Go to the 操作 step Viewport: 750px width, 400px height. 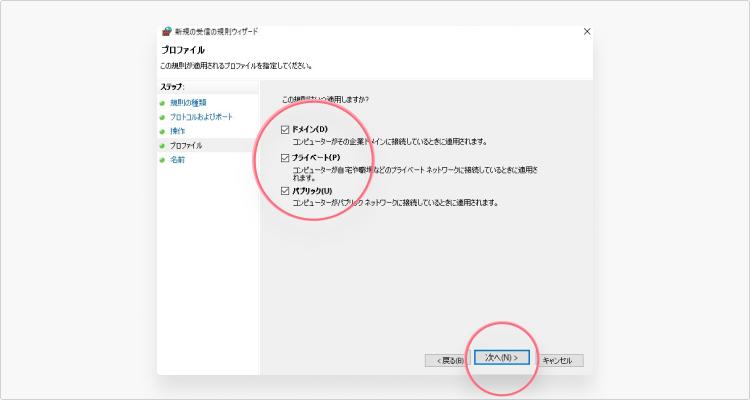click(x=177, y=131)
